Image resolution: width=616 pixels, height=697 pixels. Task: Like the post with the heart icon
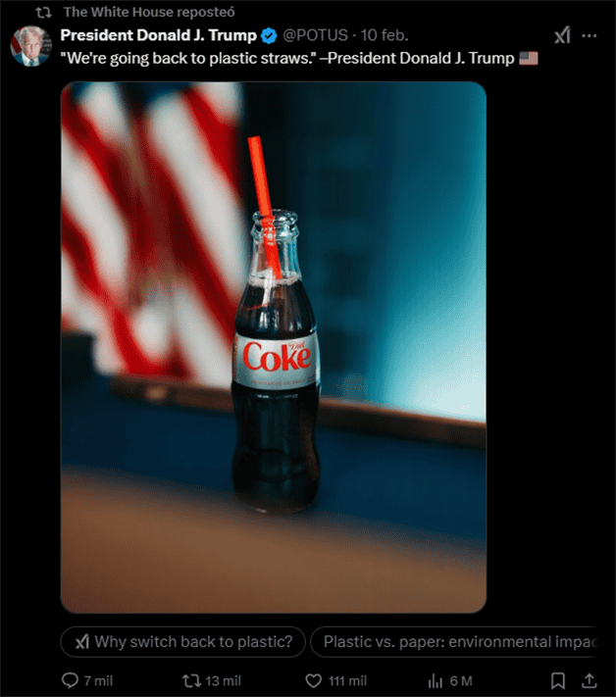point(314,680)
